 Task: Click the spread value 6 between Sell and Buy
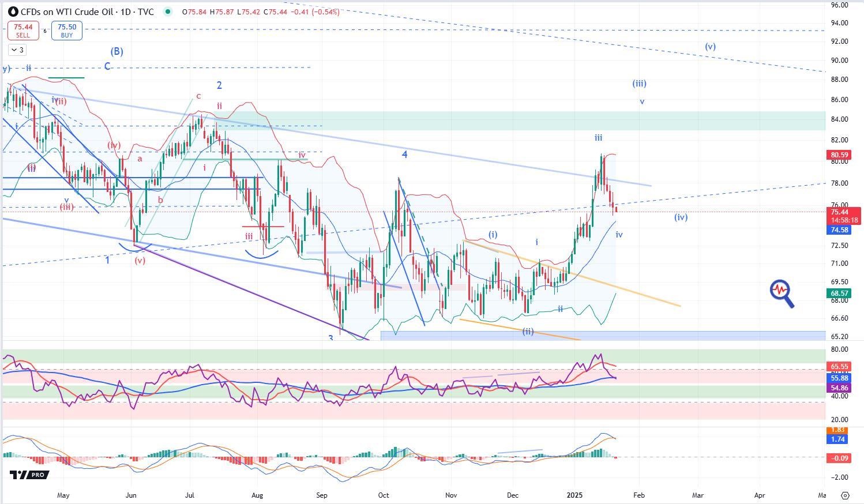[45, 31]
